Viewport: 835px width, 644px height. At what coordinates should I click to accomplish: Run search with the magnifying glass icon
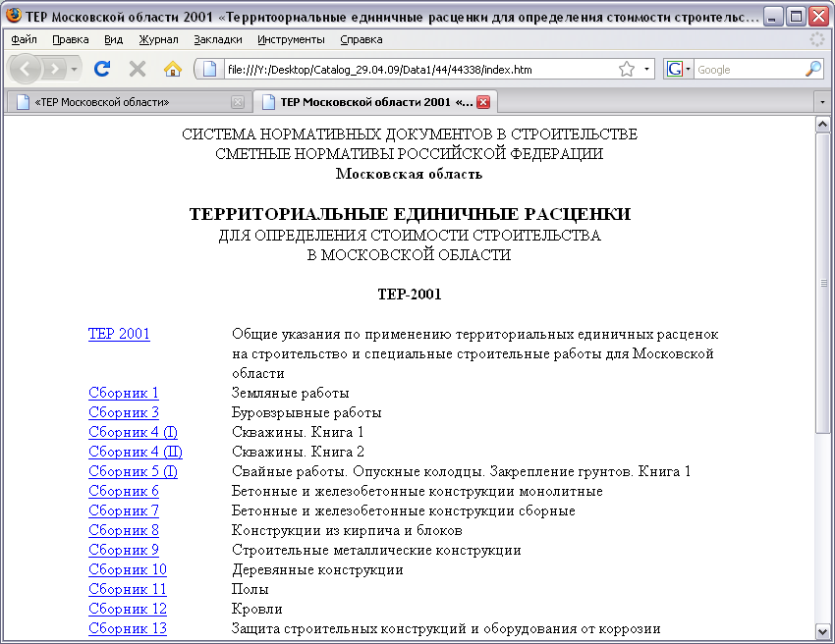point(813,69)
